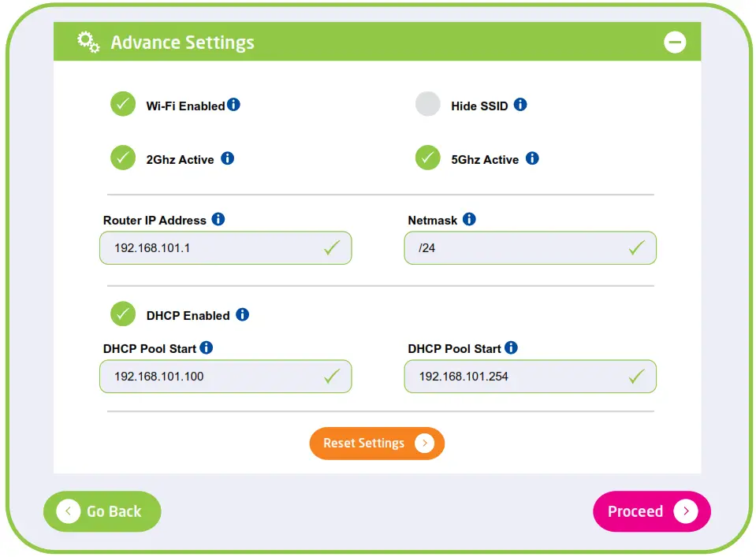Show info for Router IP Address
The image size is (756, 557).
(x=218, y=220)
